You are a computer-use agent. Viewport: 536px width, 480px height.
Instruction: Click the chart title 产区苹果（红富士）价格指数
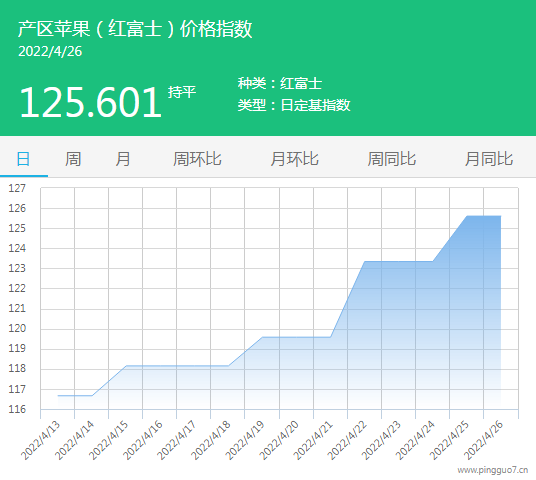click(x=135, y=29)
